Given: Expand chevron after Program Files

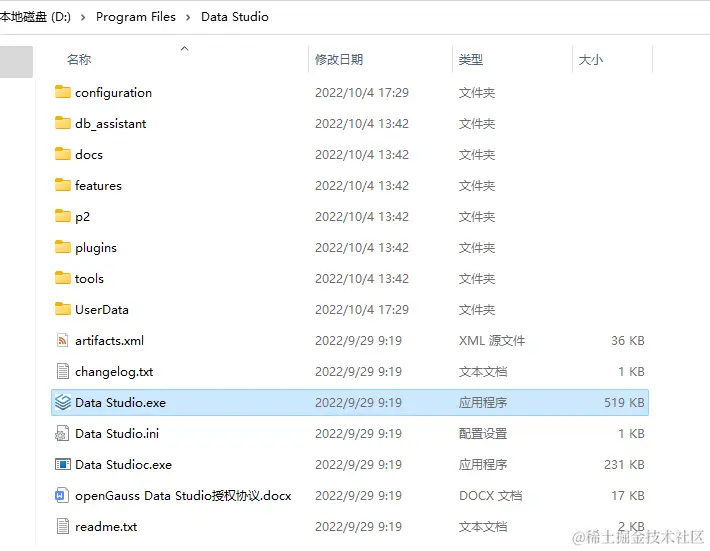Looking at the screenshot, I should [x=188, y=17].
